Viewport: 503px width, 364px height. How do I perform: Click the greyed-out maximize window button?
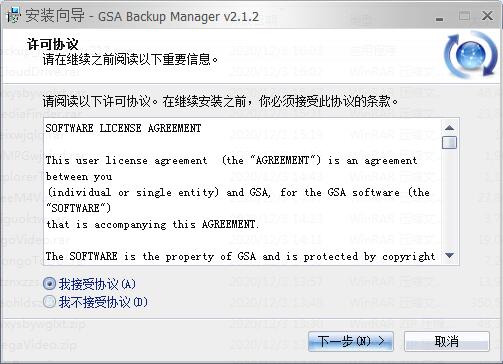coord(464,16)
